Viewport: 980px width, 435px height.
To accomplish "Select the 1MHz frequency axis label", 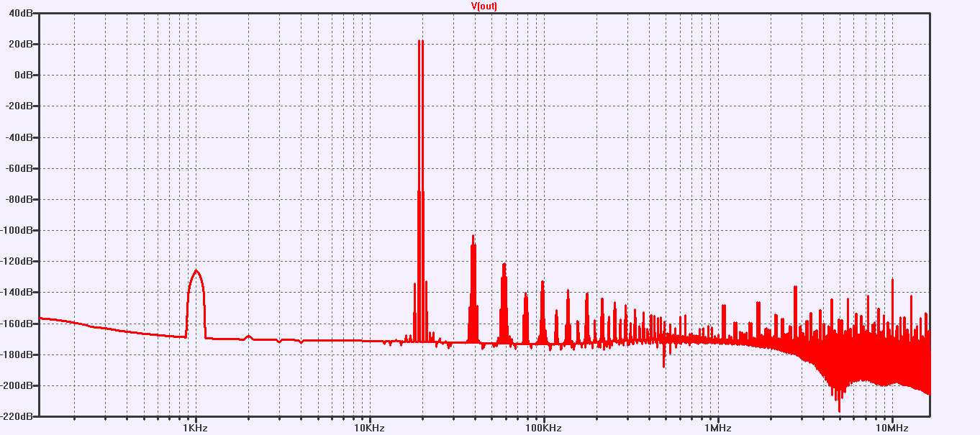I will point(718,428).
